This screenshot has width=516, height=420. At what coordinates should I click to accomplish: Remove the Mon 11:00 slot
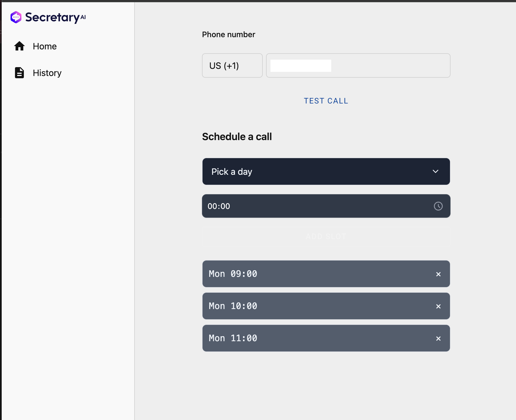point(438,338)
